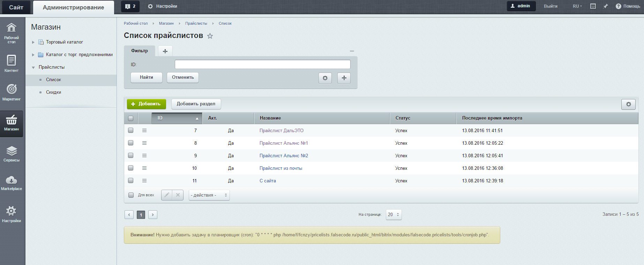
Task: Open row menu for Прайслист ДальЭТО
Action: (144, 130)
